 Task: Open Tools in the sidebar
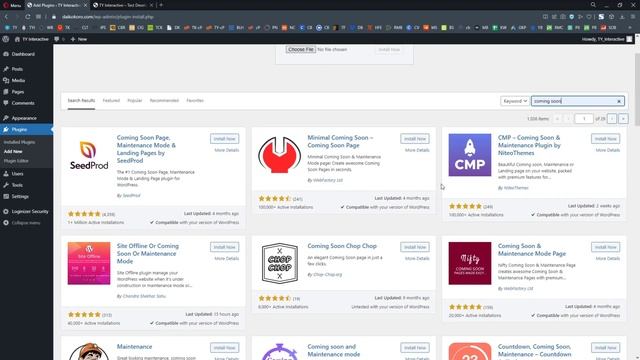(x=17, y=185)
